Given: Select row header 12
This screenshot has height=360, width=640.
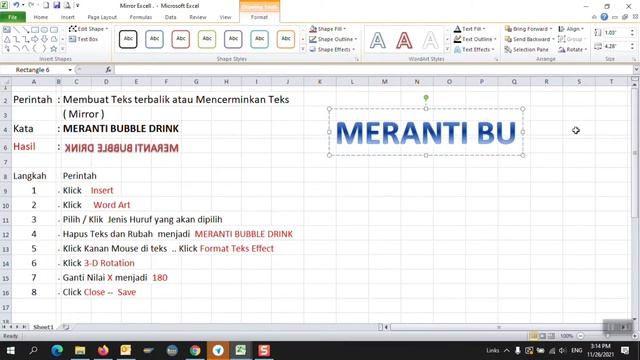Looking at the screenshot, I should coord(6,235).
